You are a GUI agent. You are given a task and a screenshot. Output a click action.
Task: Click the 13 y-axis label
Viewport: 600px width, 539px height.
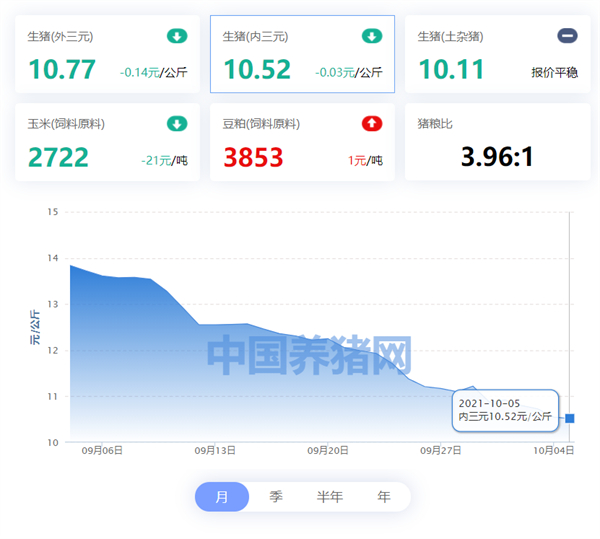[x=53, y=305]
